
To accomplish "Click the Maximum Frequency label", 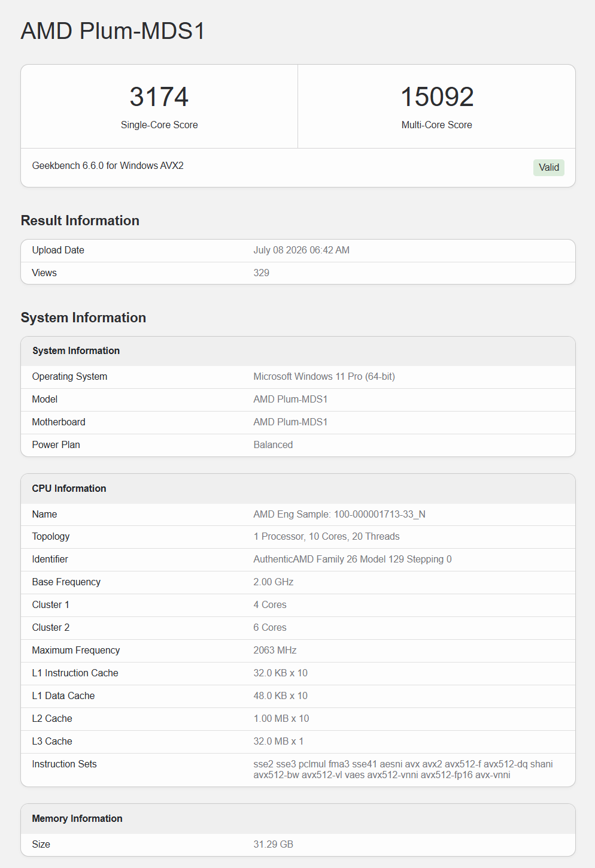I will coord(76,650).
